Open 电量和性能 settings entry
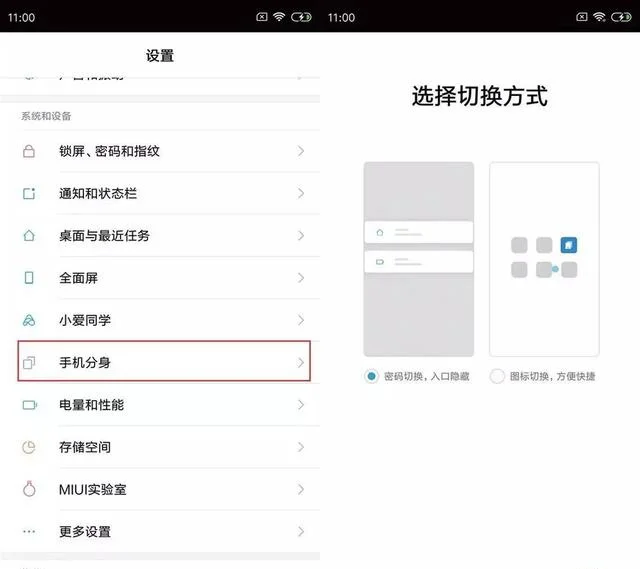 [160, 405]
